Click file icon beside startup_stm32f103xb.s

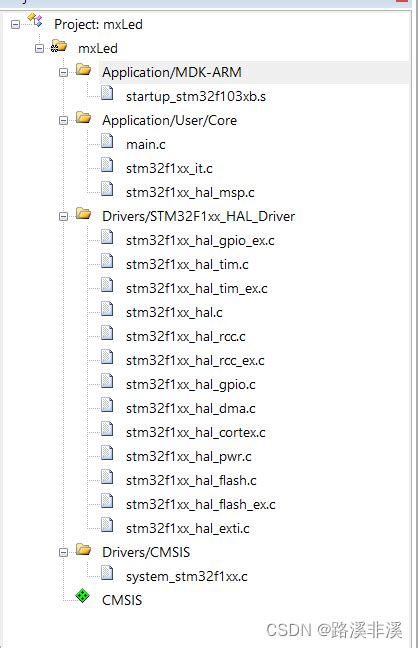pyautogui.click(x=107, y=93)
